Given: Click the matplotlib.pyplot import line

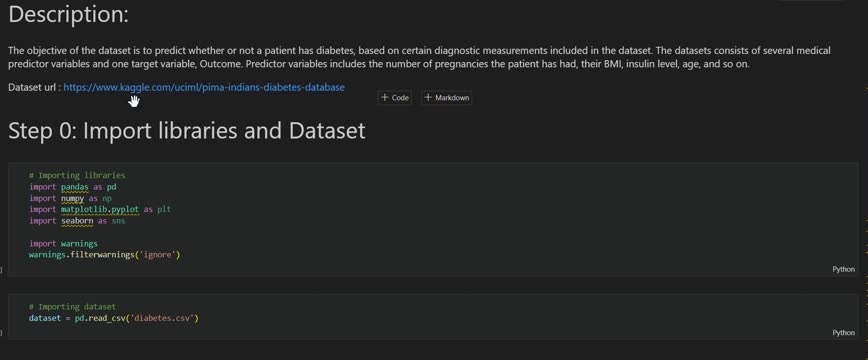Looking at the screenshot, I should (x=100, y=209).
